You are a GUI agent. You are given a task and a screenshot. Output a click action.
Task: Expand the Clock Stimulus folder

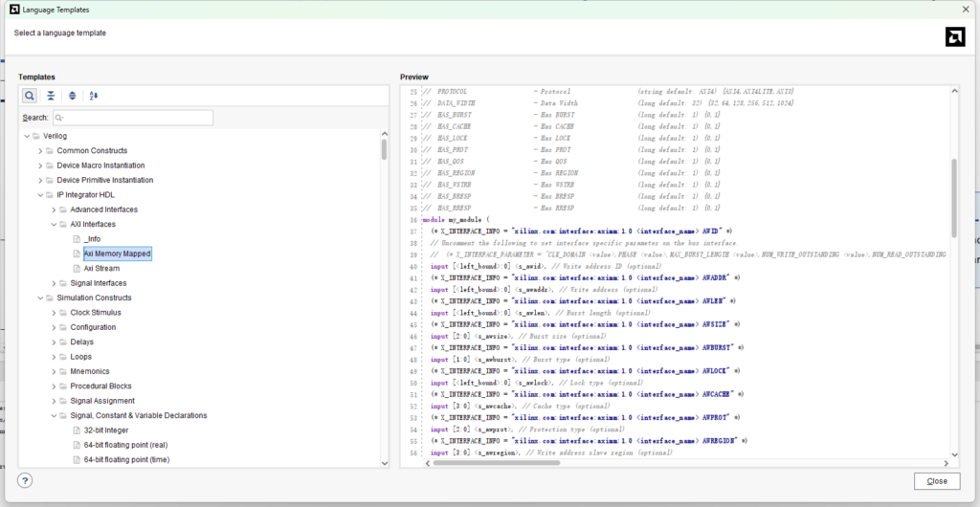pos(54,313)
